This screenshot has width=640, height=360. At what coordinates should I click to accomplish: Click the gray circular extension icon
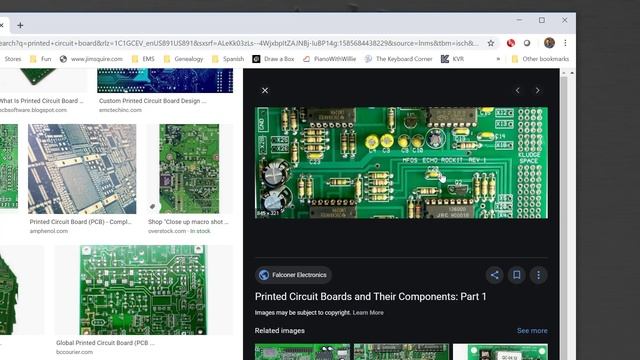(x=527, y=43)
